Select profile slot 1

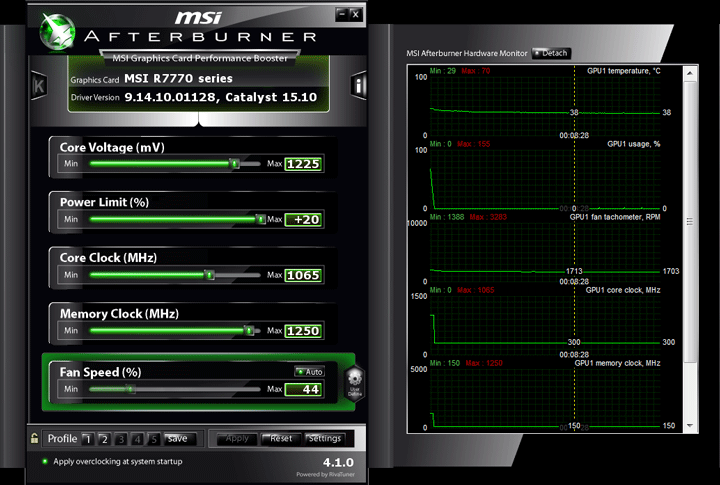[88, 439]
